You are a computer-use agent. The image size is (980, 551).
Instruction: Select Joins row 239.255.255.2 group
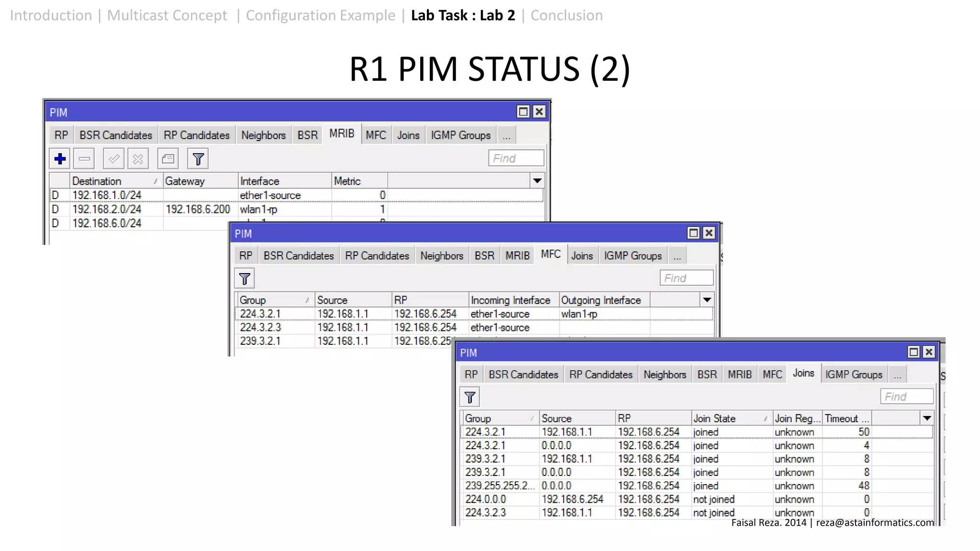(697, 485)
